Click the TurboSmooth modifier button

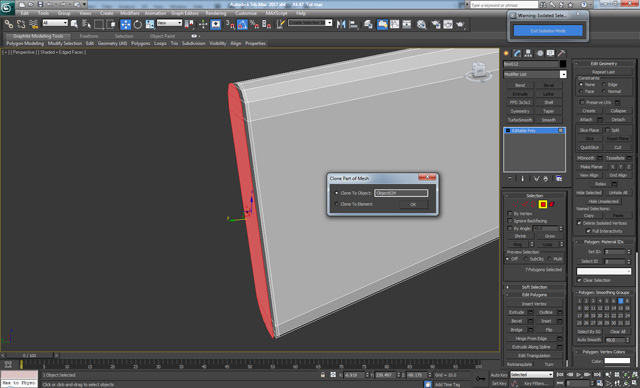tap(520, 120)
